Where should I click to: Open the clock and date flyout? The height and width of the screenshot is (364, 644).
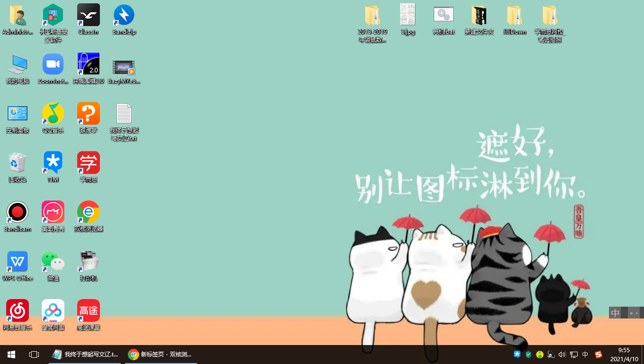point(624,355)
